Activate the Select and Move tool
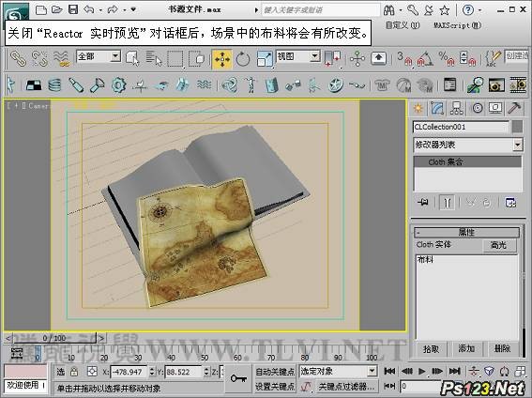Viewport: 532px width, 398px height. [221, 59]
